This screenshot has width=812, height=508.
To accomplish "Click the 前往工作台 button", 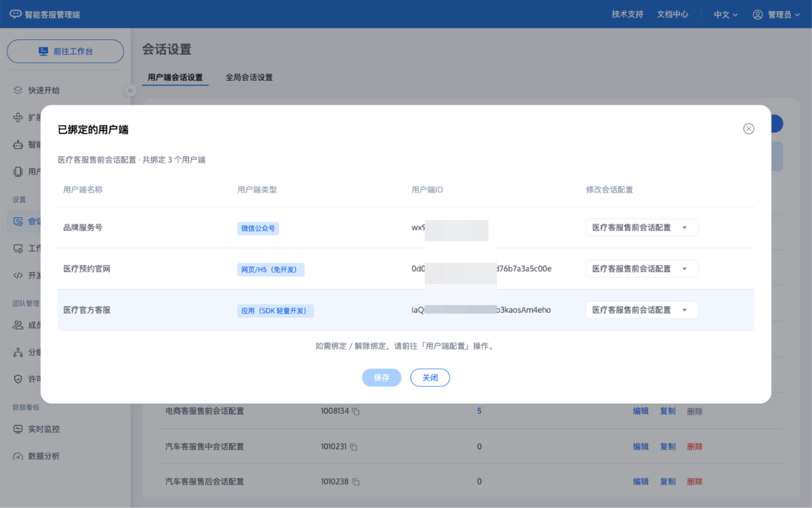I will click(65, 51).
